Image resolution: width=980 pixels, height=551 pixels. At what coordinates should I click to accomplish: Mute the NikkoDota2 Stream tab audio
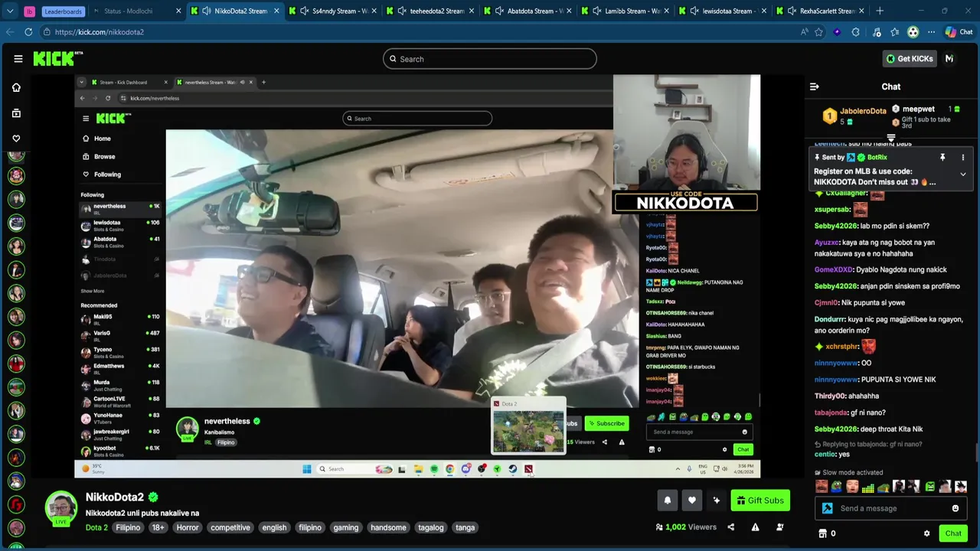click(206, 11)
